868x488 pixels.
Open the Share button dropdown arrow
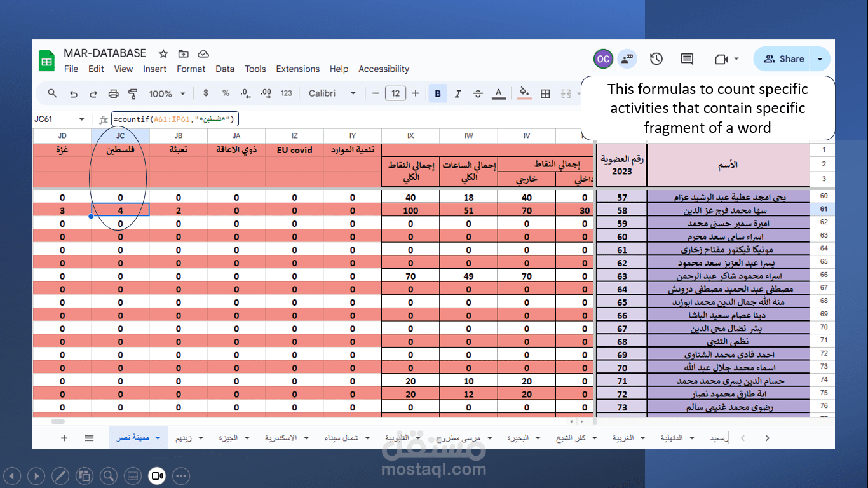point(820,59)
